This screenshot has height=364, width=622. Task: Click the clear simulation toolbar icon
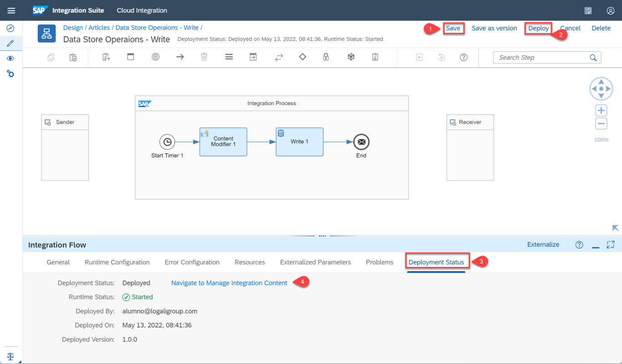coord(441,57)
